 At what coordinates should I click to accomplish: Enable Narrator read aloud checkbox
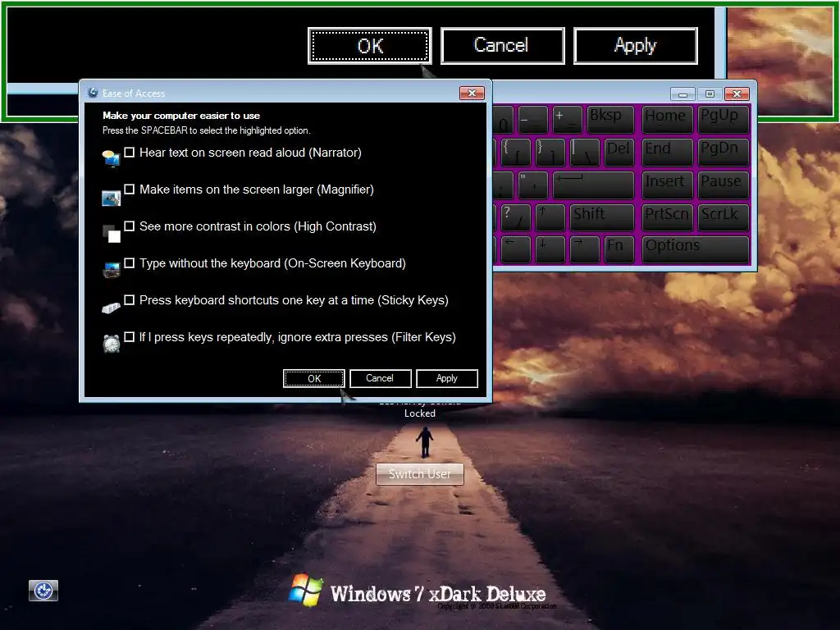coord(129,152)
